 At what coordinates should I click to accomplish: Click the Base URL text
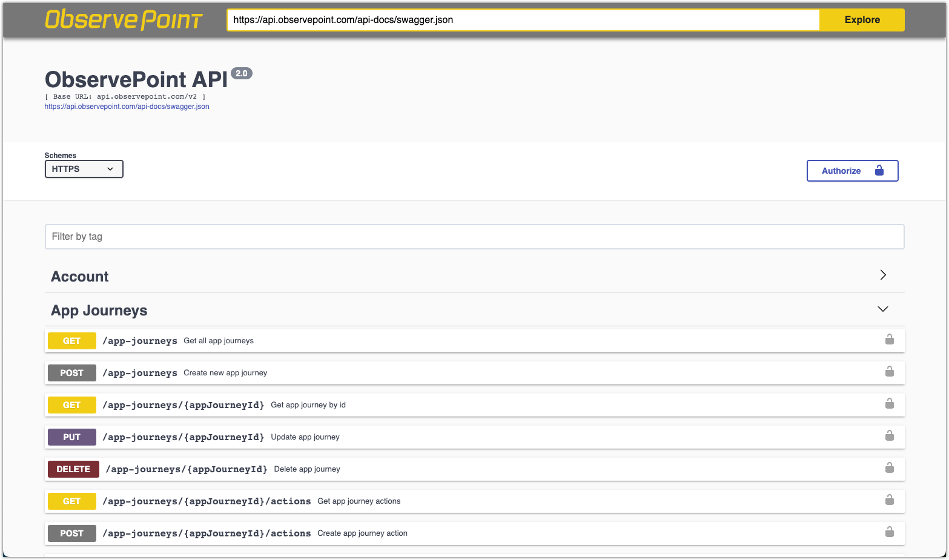(125, 96)
